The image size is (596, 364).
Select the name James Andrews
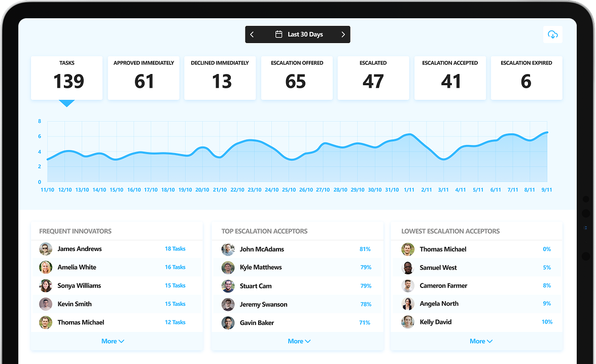(x=80, y=249)
